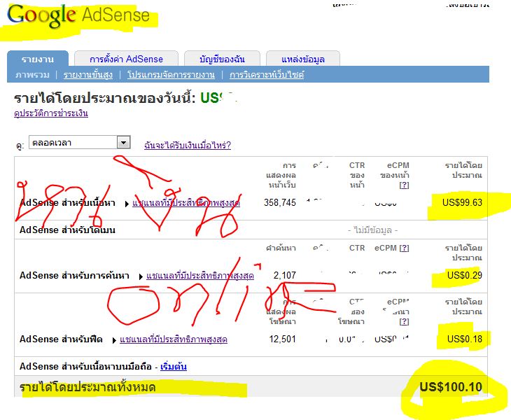Click the AdSense สำหรับโดเมน row label

(67, 230)
